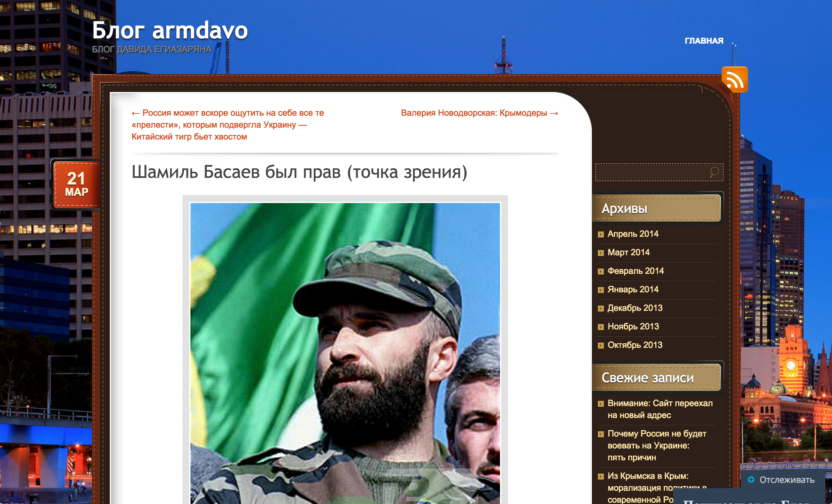Click bullet icon beside Внимание: Сайт переехал
832x504 pixels.
click(x=601, y=404)
